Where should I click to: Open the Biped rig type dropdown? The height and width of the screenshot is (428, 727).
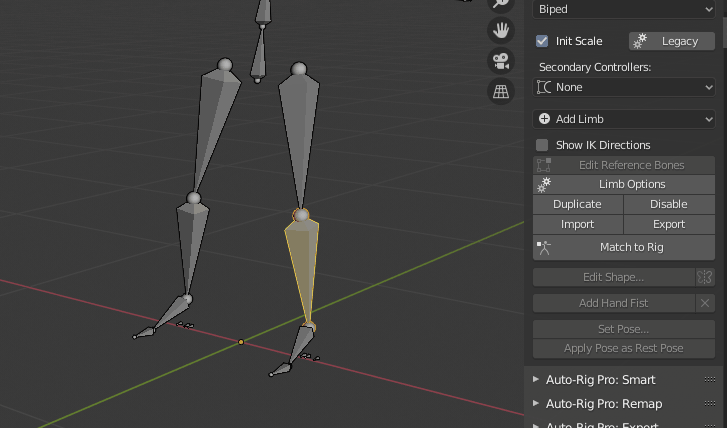[x=624, y=9]
